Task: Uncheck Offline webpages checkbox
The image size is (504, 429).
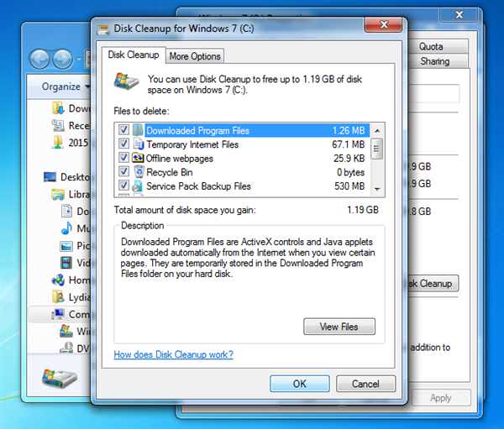Action: [x=123, y=158]
